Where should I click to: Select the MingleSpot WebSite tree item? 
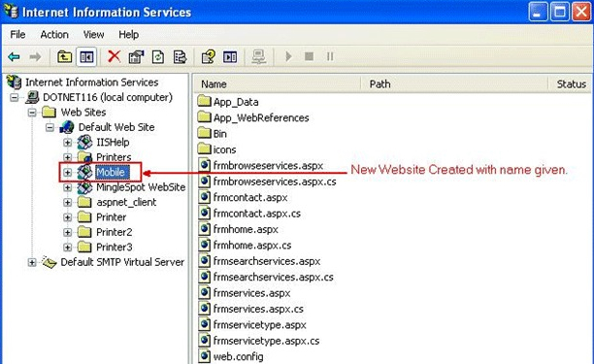(x=141, y=187)
